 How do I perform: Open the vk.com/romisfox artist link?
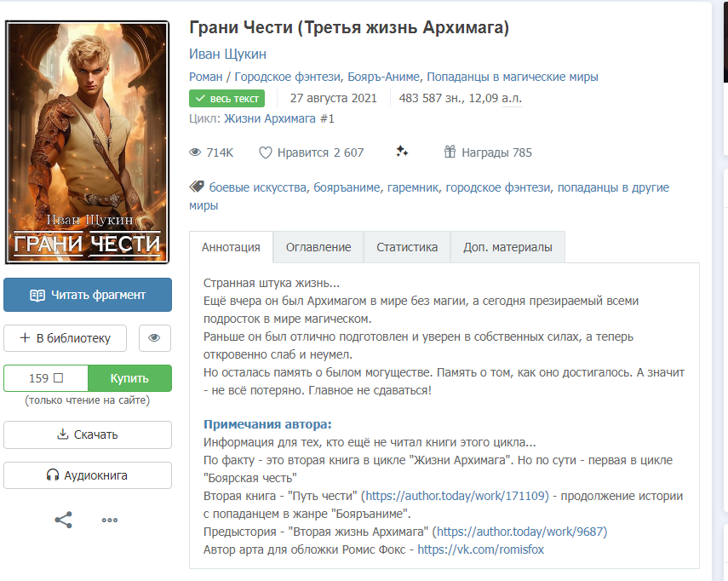tap(480, 549)
